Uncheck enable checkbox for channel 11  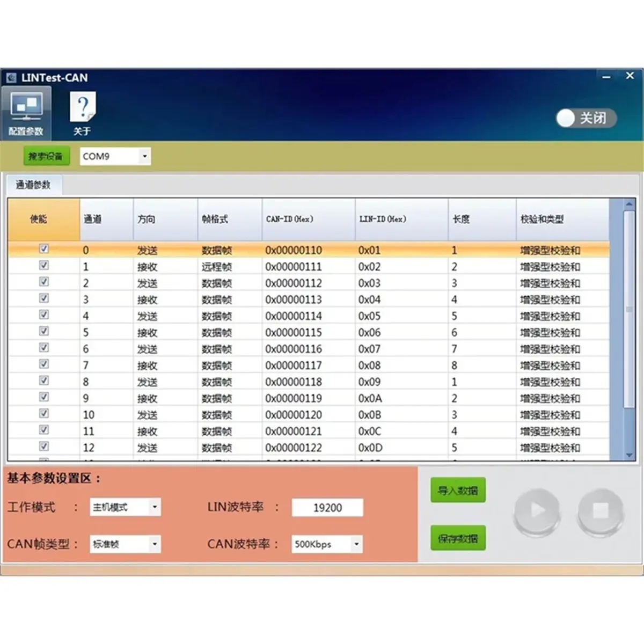tap(44, 430)
